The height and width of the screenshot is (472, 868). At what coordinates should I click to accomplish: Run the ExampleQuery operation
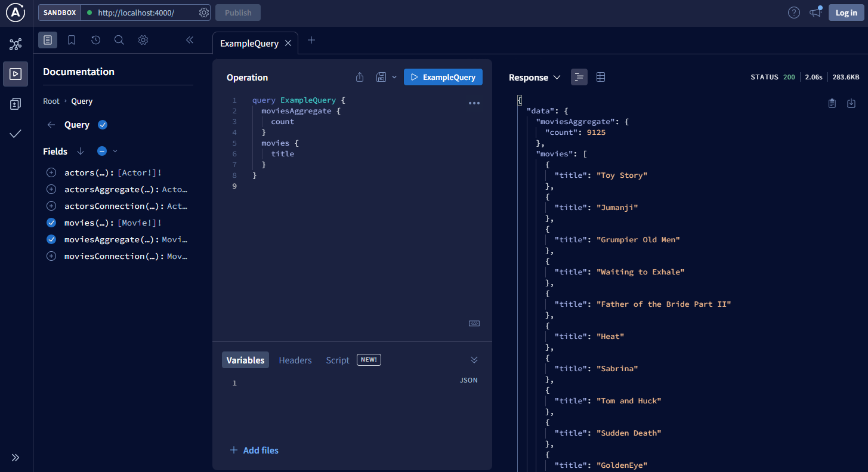pyautogui.click(x=443, y=77)
